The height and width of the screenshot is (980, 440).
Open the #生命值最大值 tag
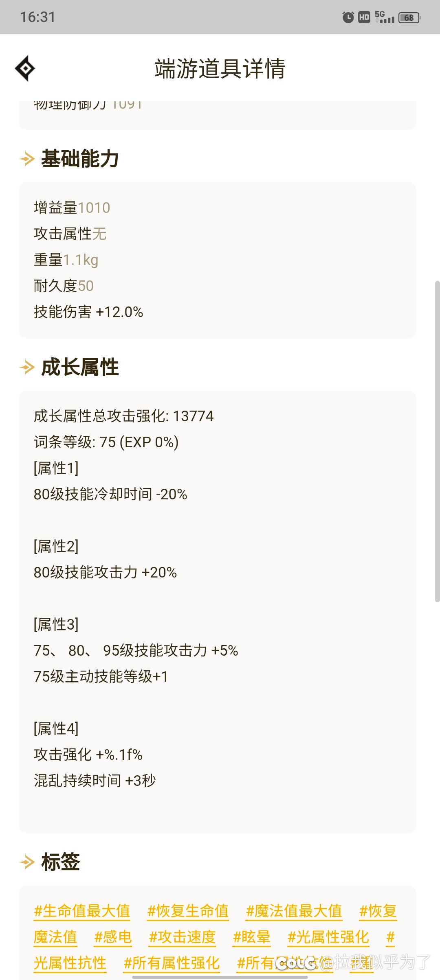(82, 911)
